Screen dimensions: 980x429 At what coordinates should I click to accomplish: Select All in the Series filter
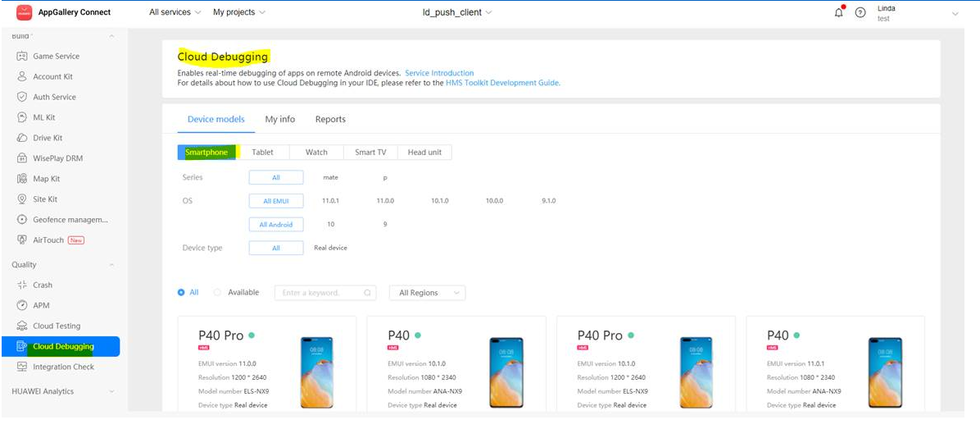(276, 178)
